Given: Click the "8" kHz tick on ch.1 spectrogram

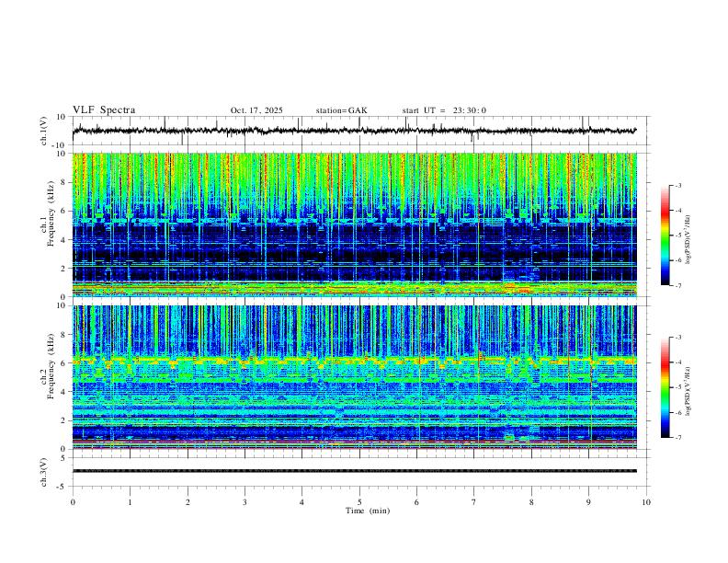Looking at the screenshot, I should [x=64, y=182].
